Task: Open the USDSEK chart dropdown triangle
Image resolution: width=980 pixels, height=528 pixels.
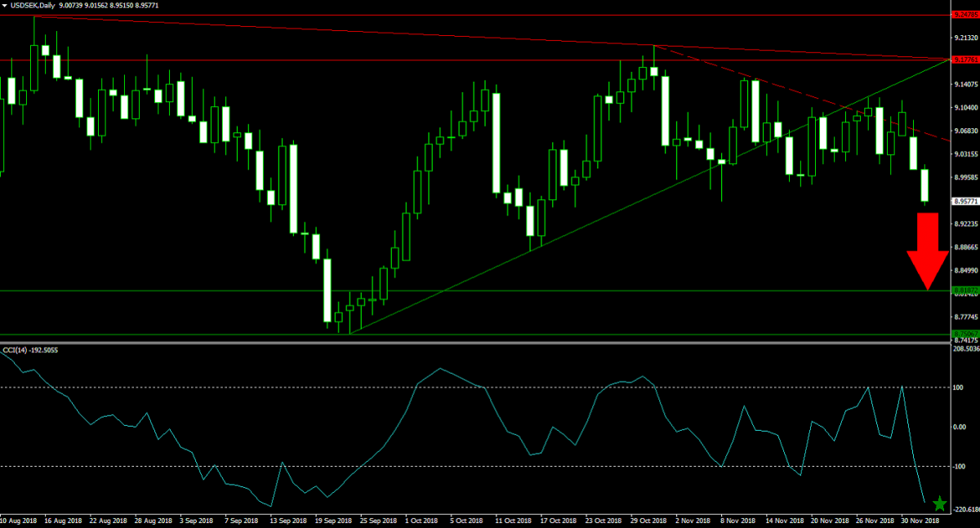Action: 5,6
